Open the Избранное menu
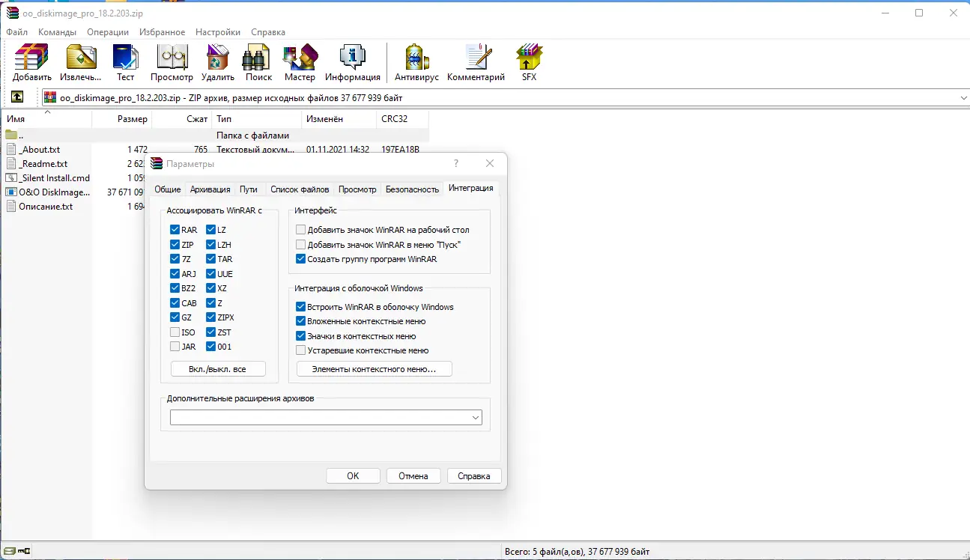 [x=162, y=32]
